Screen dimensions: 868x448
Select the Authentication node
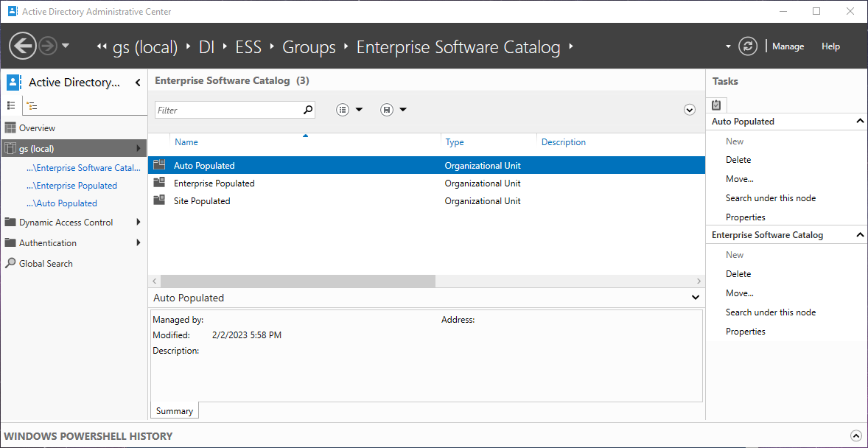click(x=48, y=242)
